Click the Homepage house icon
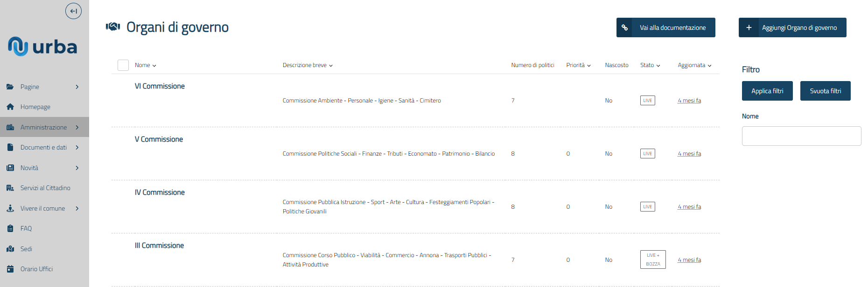Viewport: 868px width, 287px height. point(10,107)
